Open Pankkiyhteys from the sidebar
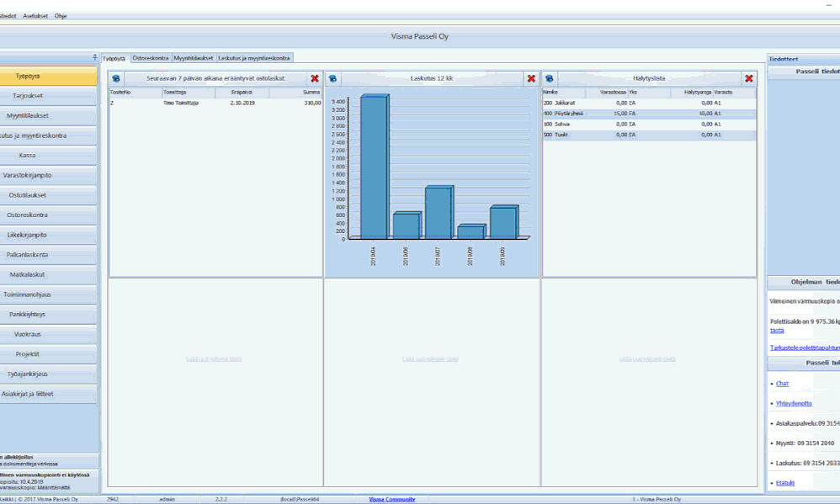Image resolution: width=840 pixels, height=504 pixels. (48, 315)
